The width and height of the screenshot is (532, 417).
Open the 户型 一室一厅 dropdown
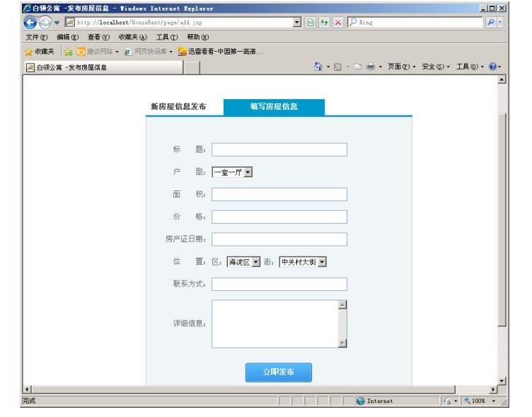232,172
